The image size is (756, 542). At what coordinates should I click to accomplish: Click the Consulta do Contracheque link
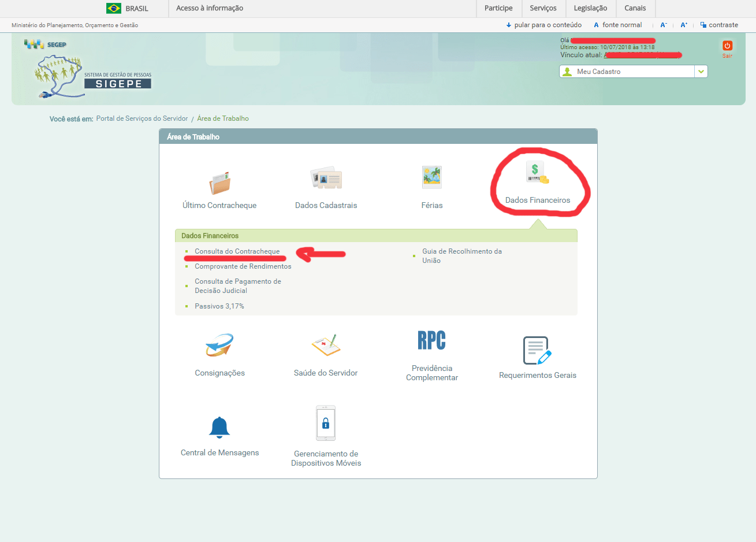[x=237, y=251]
